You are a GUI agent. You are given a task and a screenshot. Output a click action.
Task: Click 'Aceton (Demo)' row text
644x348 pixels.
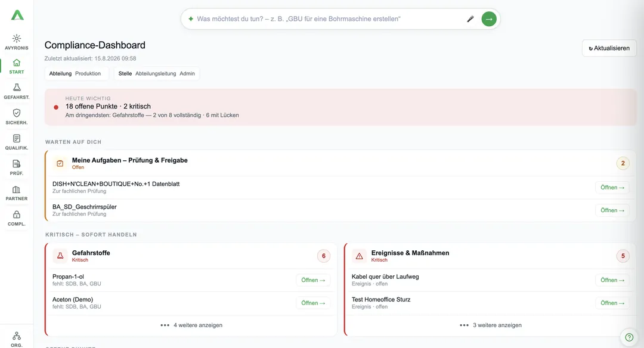tap(73, 300)
